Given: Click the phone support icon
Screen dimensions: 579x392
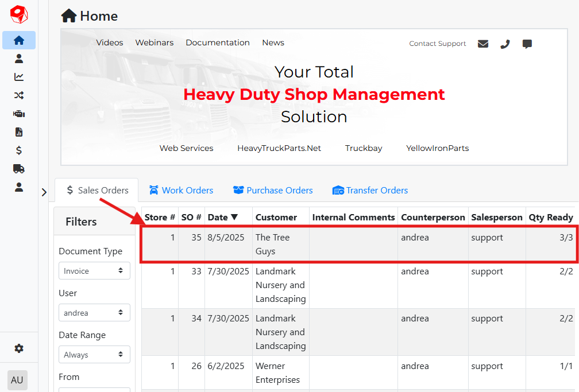Looking at the screenshot, I should point(505,44).
